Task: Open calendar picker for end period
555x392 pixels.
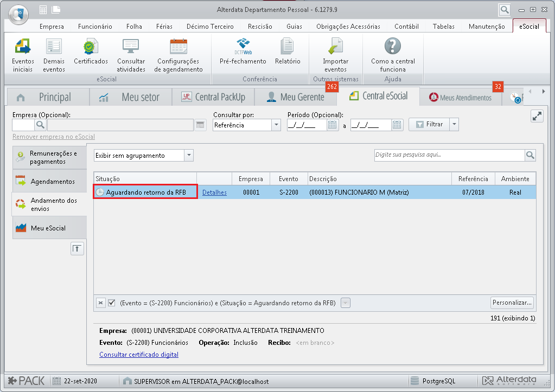Action: 397,125
